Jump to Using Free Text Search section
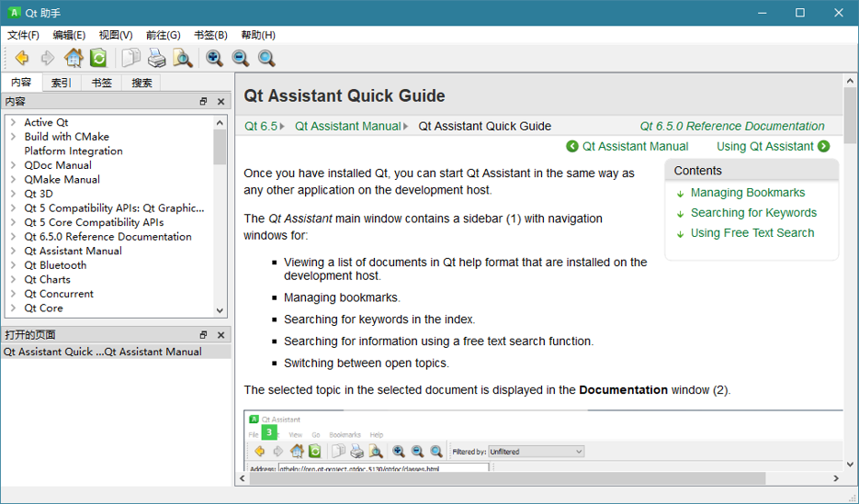 [752, 233]
